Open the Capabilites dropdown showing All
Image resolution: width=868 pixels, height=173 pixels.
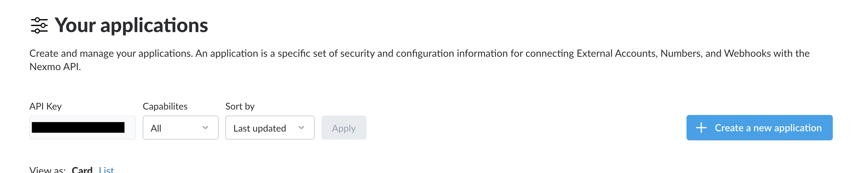180,128
